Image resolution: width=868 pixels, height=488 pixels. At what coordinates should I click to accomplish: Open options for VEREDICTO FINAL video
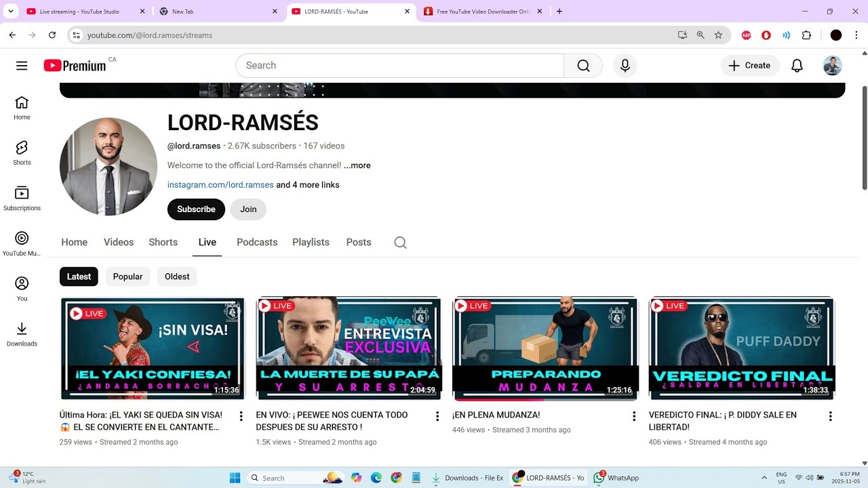pos(830,416)
